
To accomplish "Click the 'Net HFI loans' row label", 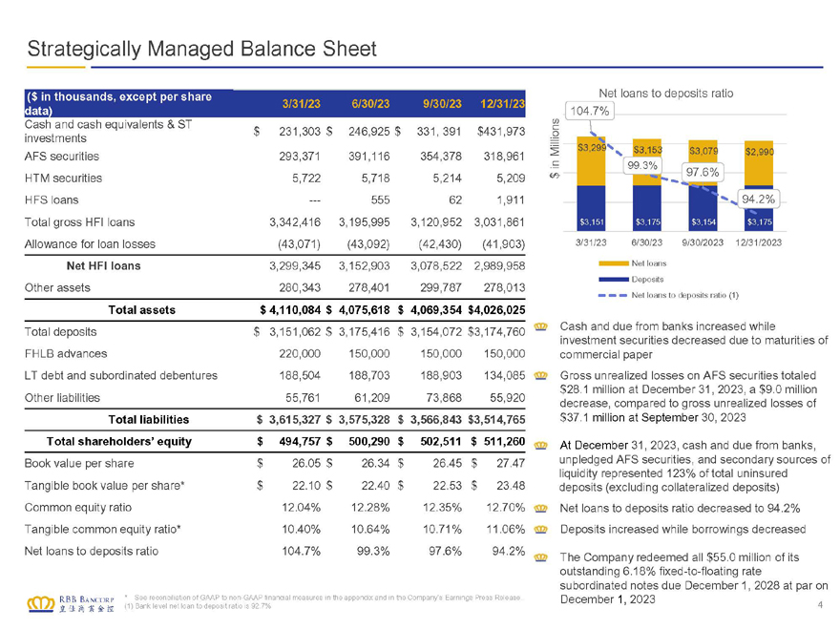I will tap(103, 266).
